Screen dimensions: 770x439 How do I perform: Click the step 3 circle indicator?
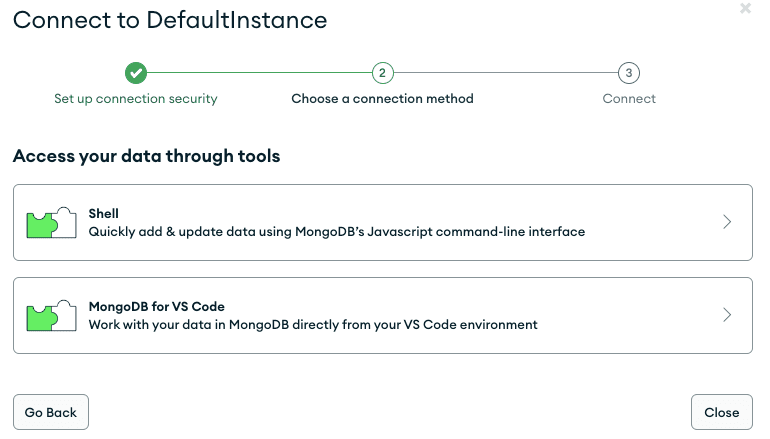click(x=628, y=72)
